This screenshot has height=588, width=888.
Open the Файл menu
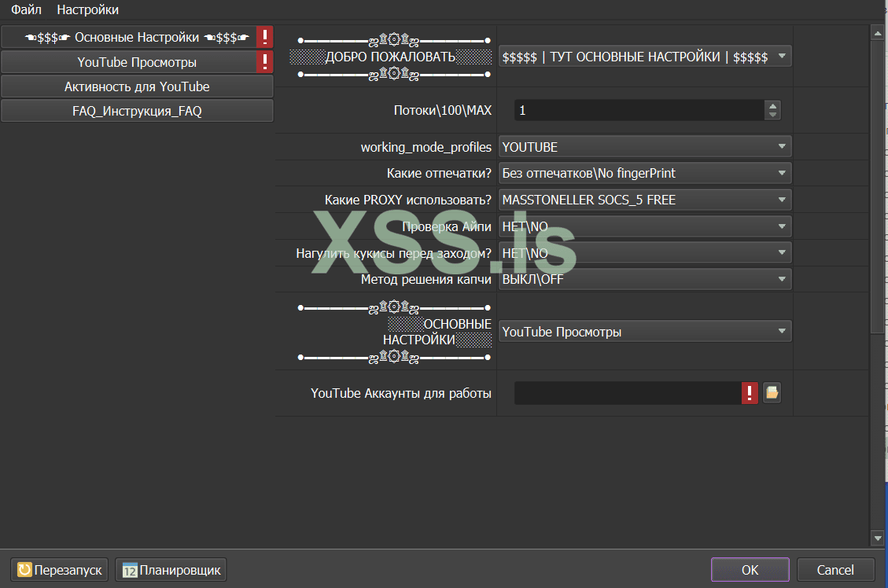[x=26, y=9]
